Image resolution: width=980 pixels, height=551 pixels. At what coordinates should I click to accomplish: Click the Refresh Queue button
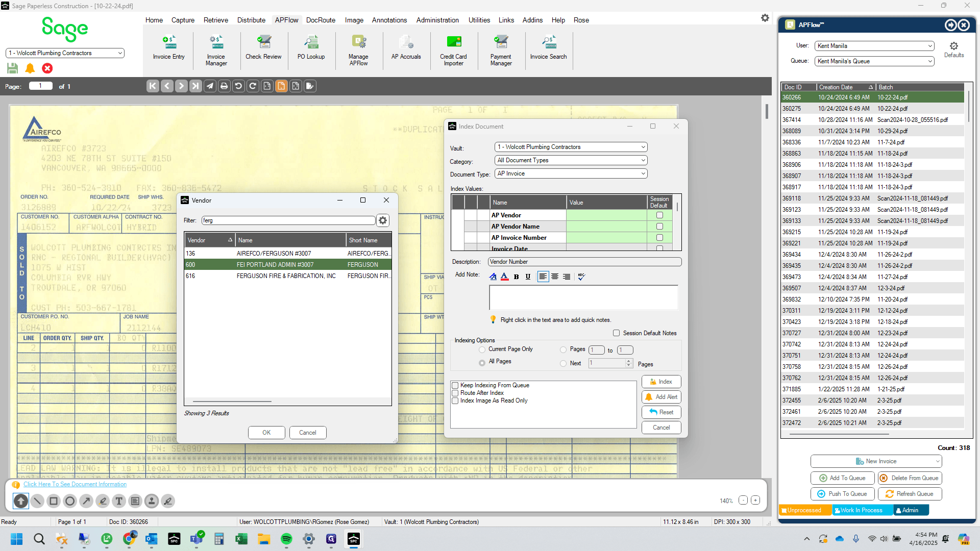pyautogui.click(x=910, y=494)
